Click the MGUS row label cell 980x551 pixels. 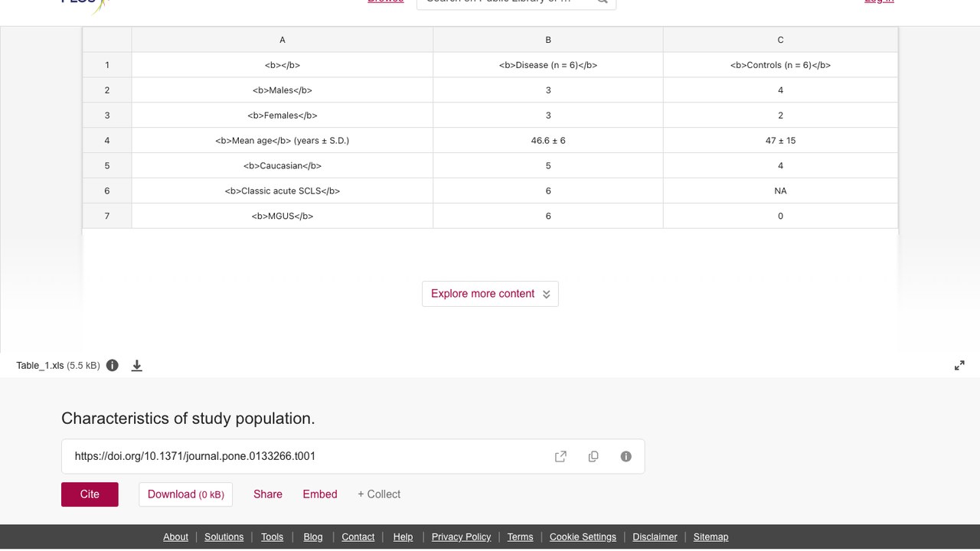[283, 216]
